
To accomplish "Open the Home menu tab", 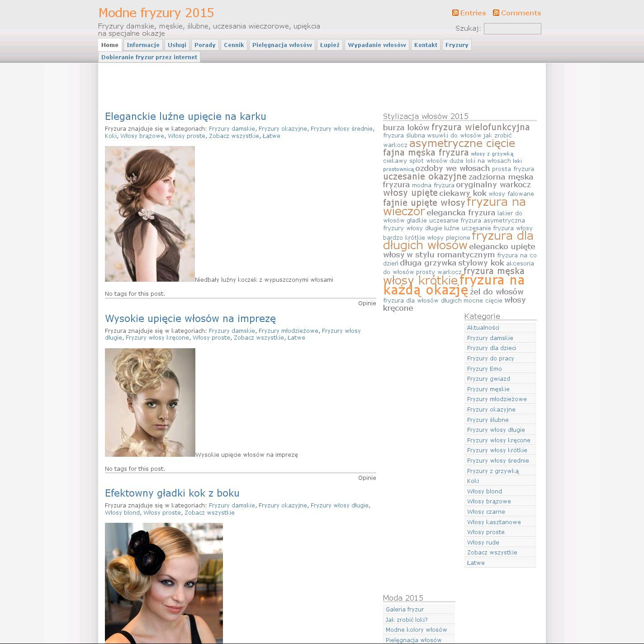I will (110, 45).
